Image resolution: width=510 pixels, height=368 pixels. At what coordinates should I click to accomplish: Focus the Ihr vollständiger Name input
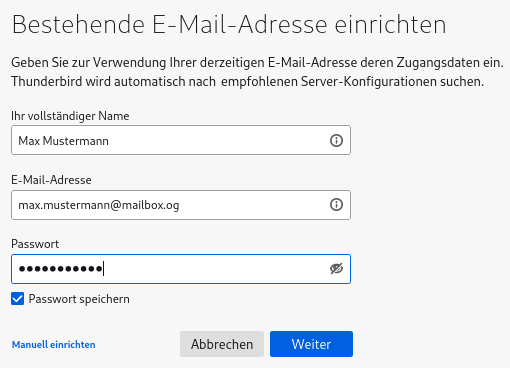coord(181,140)
